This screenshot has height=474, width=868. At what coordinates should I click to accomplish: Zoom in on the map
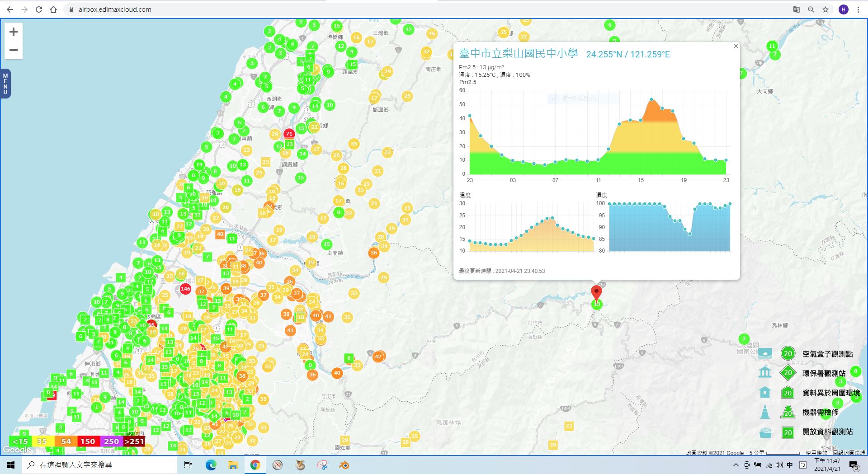[14, 32]
